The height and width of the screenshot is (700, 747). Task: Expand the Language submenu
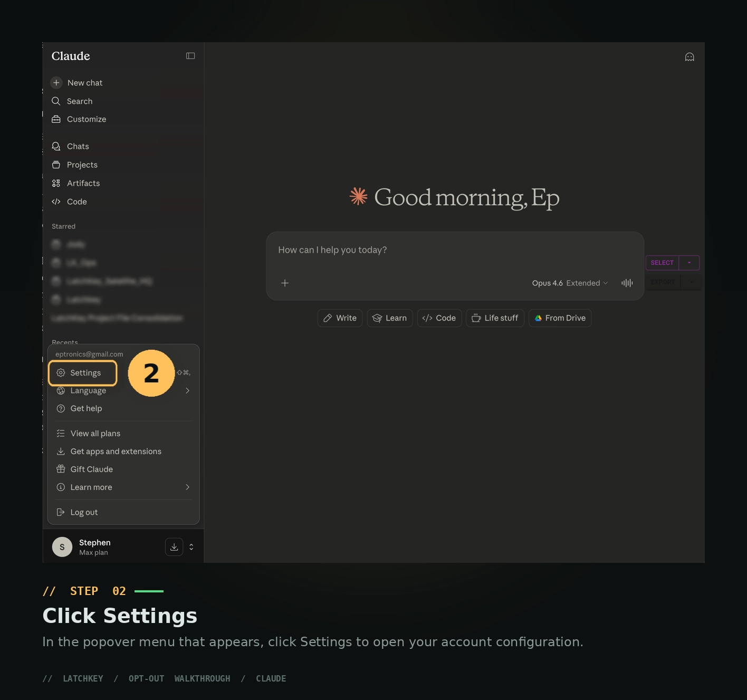[x=187, y=391]
